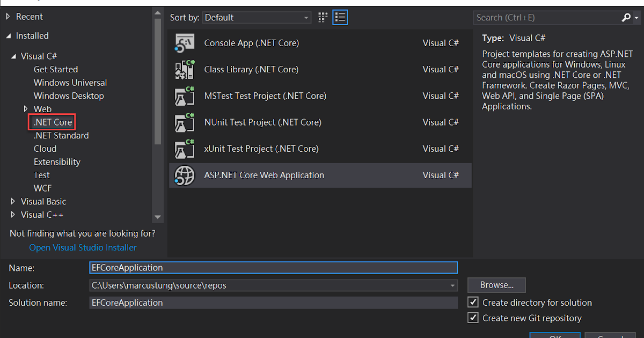644x338 pixels.
Task: Expand the Web node under Visual C#
Action: pyautogui.click(x=26, y=109)
